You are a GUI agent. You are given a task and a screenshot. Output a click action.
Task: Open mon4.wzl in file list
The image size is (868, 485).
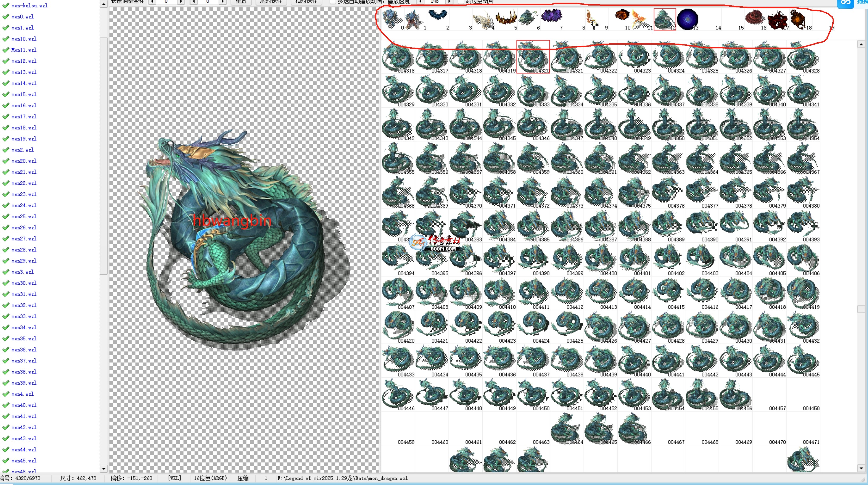pos(22,394)
